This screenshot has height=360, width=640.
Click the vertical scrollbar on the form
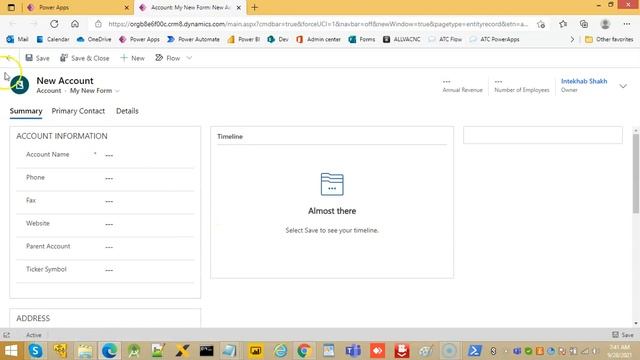[x=636, y=173]
